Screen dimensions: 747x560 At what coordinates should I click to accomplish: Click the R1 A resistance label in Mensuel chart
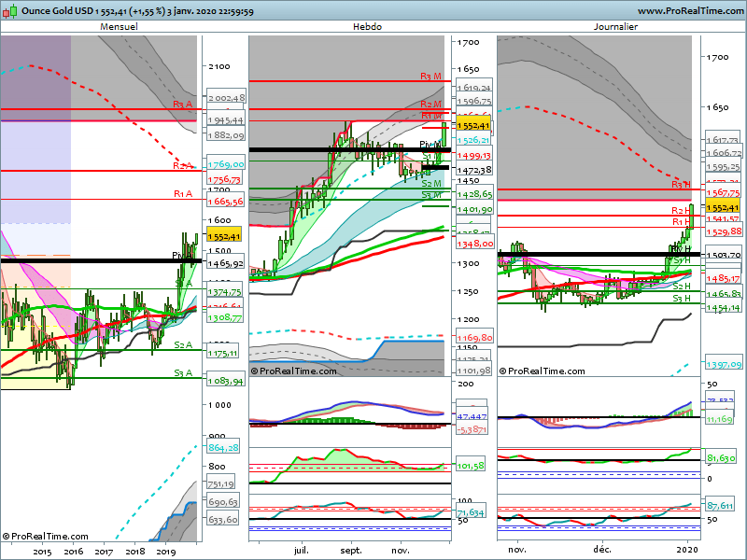click(x=182, y=194)
